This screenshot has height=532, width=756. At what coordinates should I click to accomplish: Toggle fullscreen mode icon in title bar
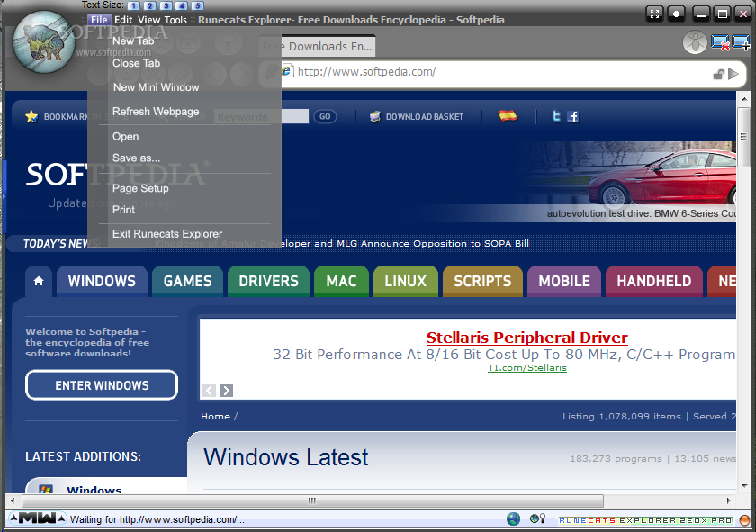pos(654,14)
